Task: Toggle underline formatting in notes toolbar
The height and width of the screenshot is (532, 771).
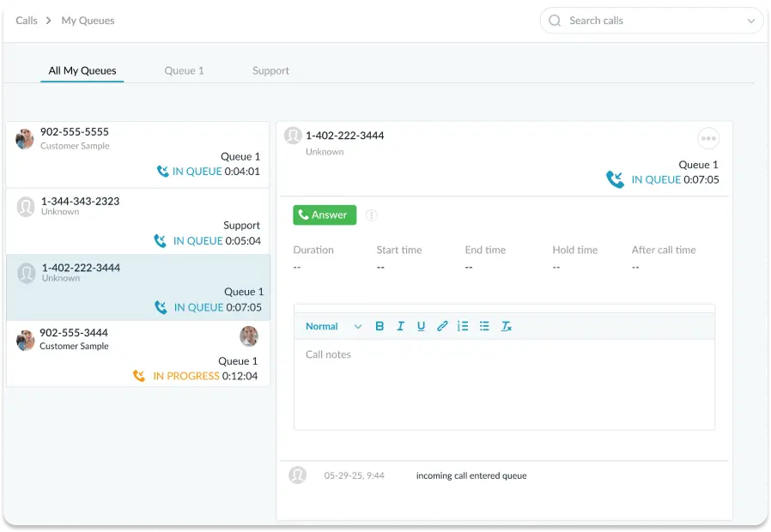Action: pyautogui.click(x=421, y=326)
